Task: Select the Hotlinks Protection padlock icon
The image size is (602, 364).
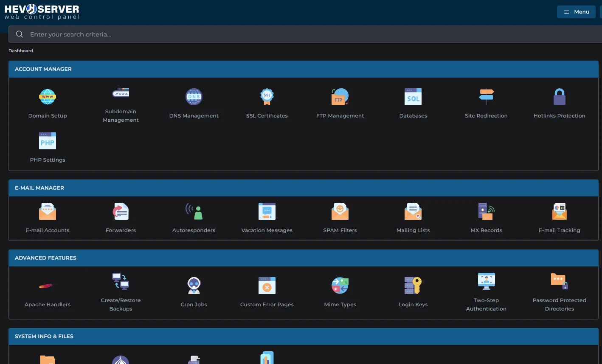Action: 559,97
